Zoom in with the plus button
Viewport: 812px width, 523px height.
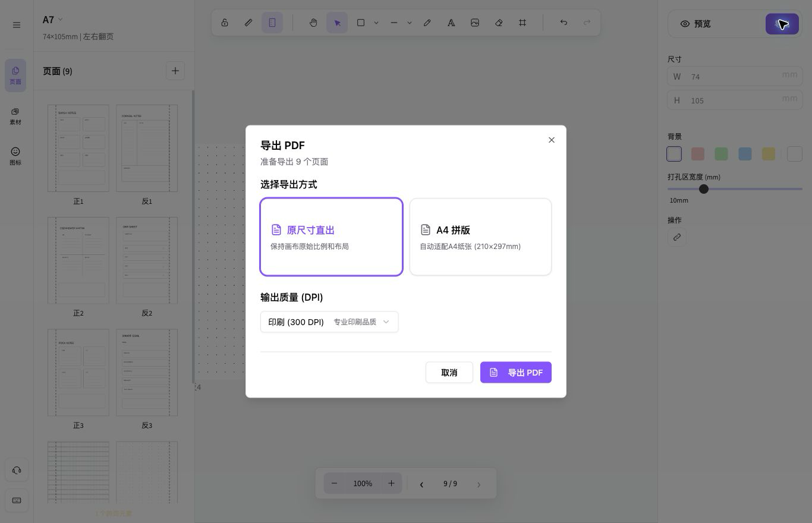391,483
